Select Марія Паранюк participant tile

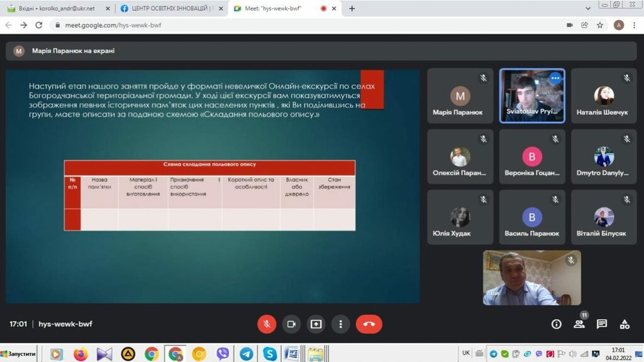pos(460,96)
